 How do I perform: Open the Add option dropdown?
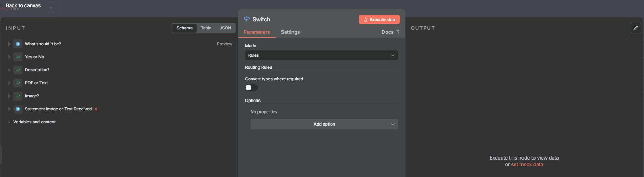click(324, 124)
